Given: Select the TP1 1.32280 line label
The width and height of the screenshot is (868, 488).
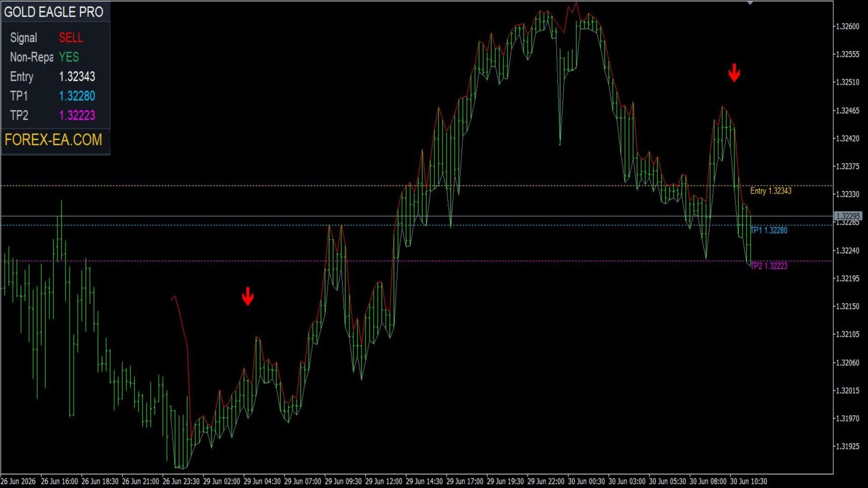Looking at the screenshot, I should click(x=769, y=230).
